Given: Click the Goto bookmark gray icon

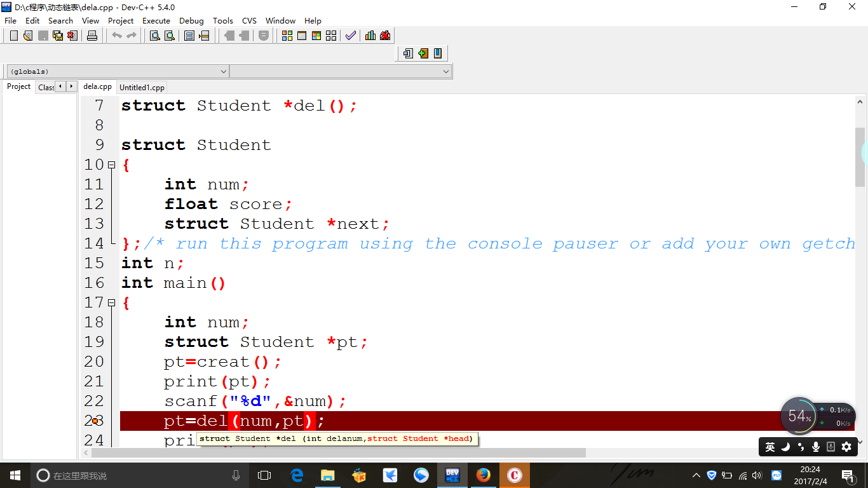Looking at the screenshot, I should [244, 36].
